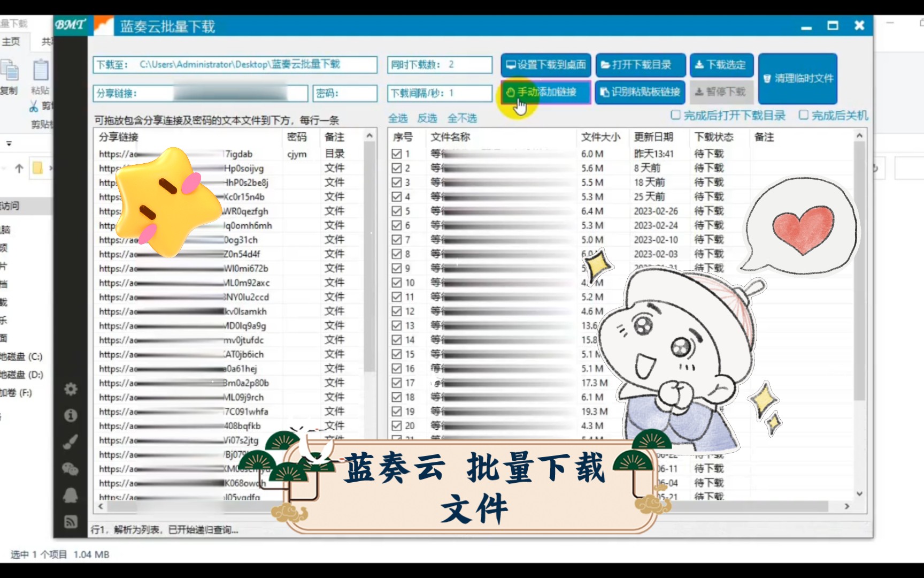Image resolution: width=924 pixels, height=578 pixels.
Task: Click 暂停下载 button
Action: point(721,92)
